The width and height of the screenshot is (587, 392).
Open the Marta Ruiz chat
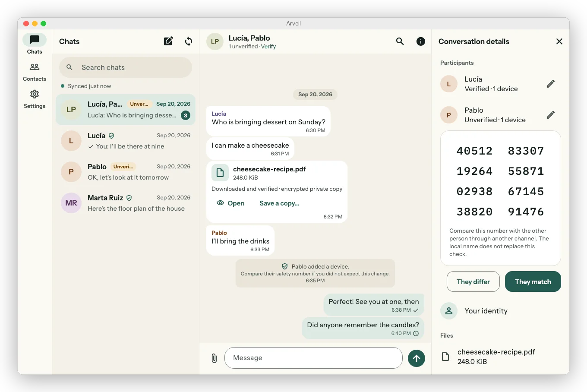tap(126, 203)
